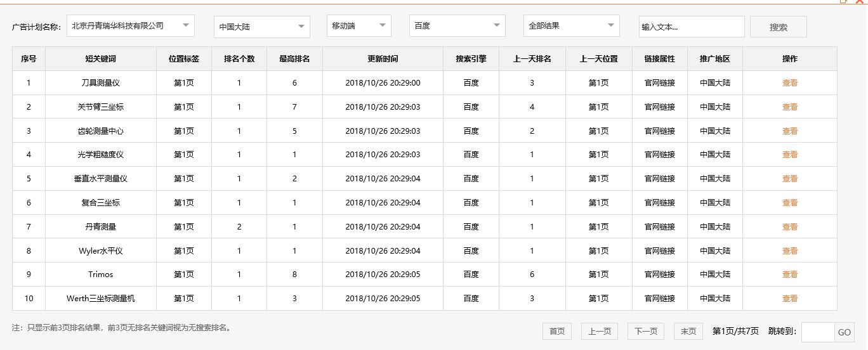The width and height of the screenshot is (868, 350).
Task: Select keyword cell 关节臂三坐标
Action: [x=101, y=107]
